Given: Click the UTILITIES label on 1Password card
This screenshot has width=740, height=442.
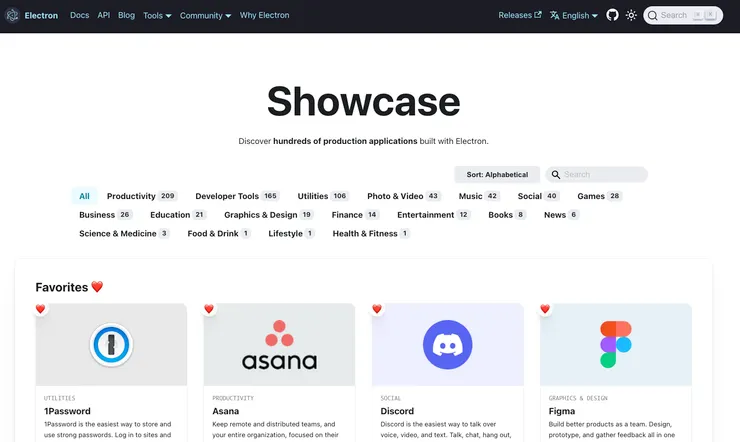Looking at the screenshot, I should [59, 398].
